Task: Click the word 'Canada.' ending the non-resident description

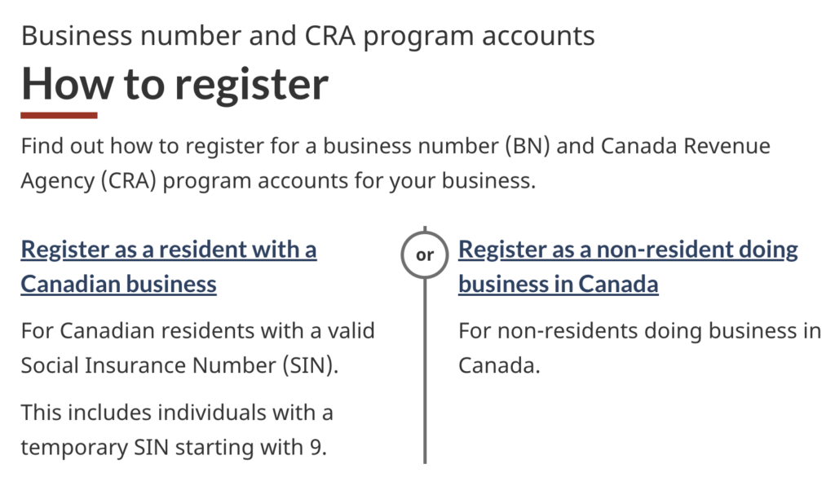Action: [x=499, y=365]
